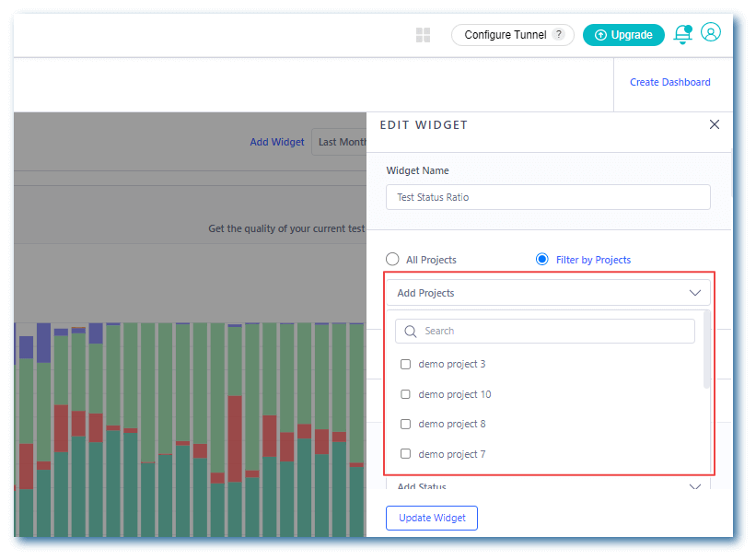Check the demo project 3 checkbox
Viewport: 756px width, 560px height.
[406, 365]
